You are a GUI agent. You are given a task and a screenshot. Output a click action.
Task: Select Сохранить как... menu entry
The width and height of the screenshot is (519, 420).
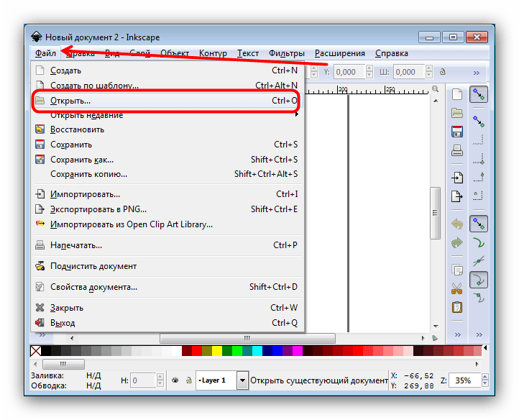tap(167, 160)
